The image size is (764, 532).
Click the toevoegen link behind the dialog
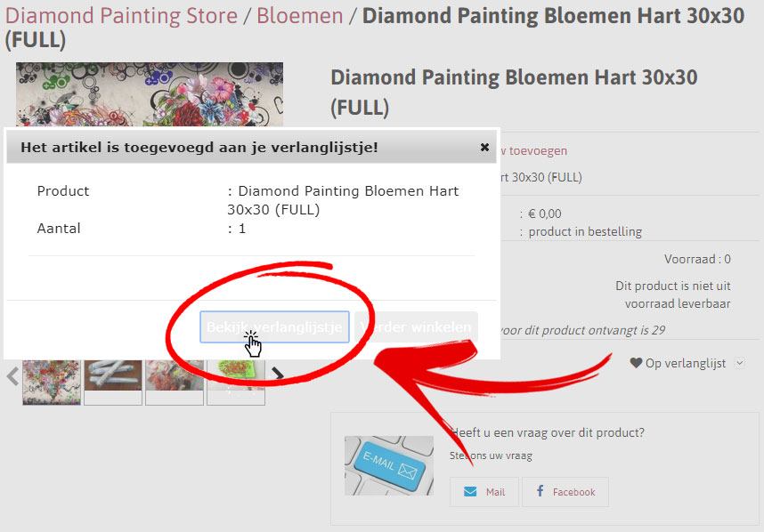[538, 151]
